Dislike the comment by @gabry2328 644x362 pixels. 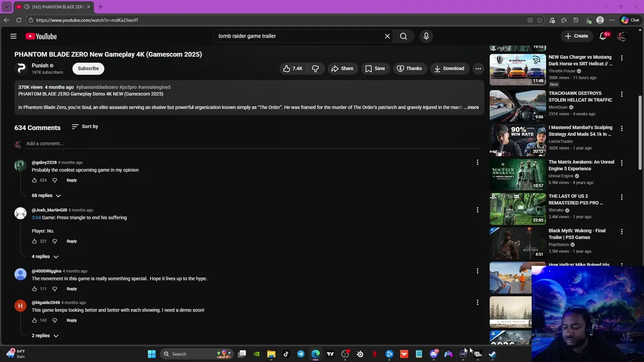tap(55, 180)
